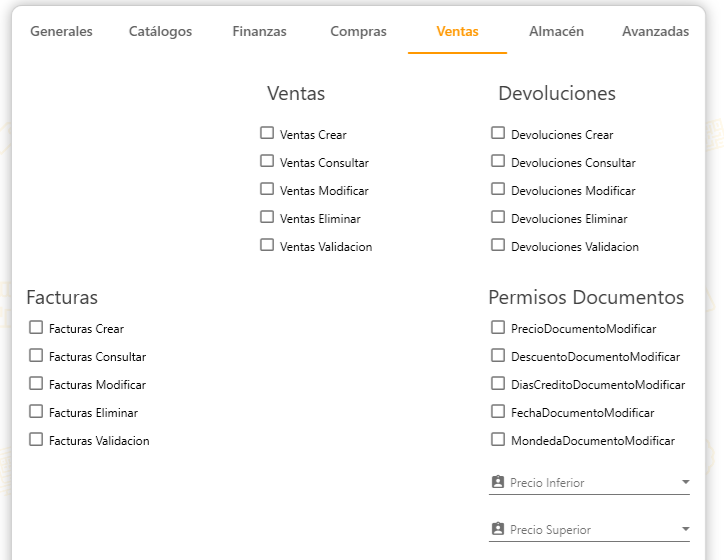
Task: Click the Precio Inferior badge icon
Action: coord(498,482)
